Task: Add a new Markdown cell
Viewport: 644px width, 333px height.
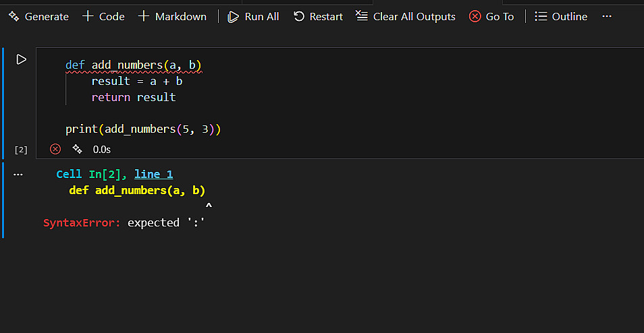Action: 172,16
